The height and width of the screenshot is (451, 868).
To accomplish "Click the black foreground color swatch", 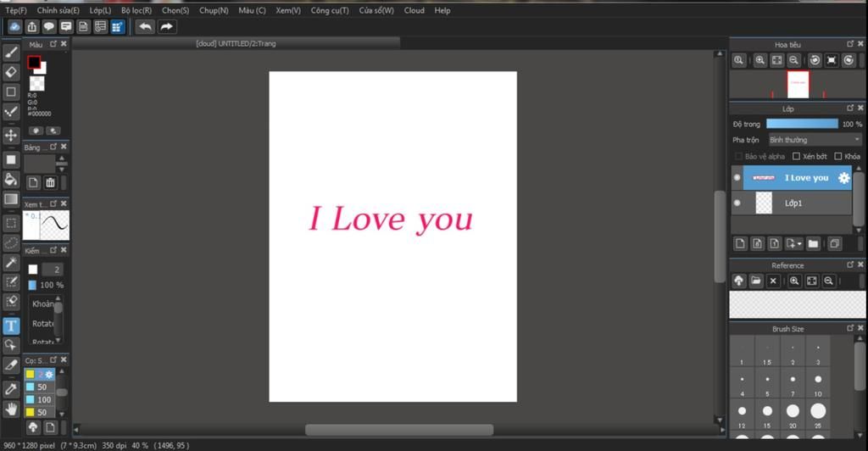I will click(x=34, y=62).
